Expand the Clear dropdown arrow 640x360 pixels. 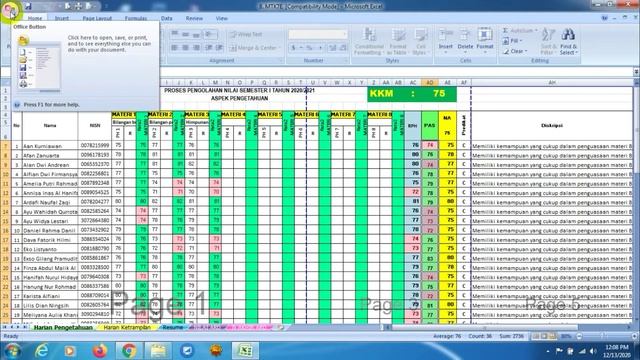(526, 51)
